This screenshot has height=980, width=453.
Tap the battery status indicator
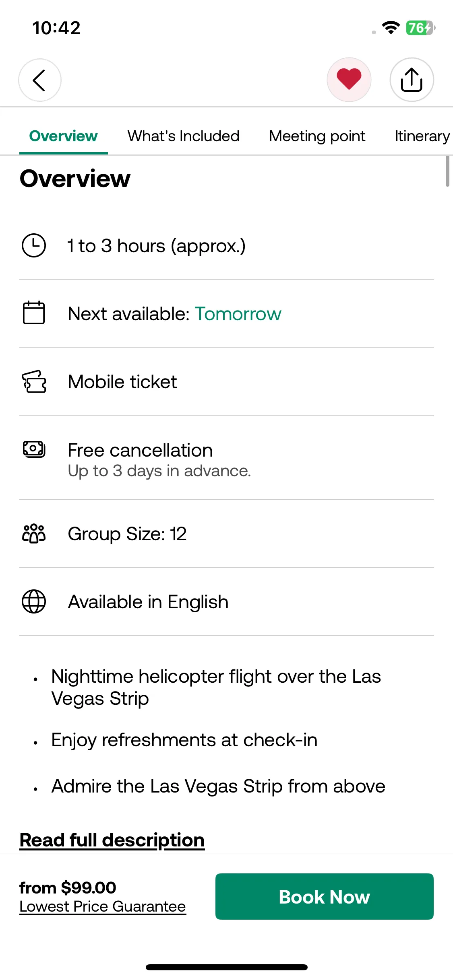[420, 28]
